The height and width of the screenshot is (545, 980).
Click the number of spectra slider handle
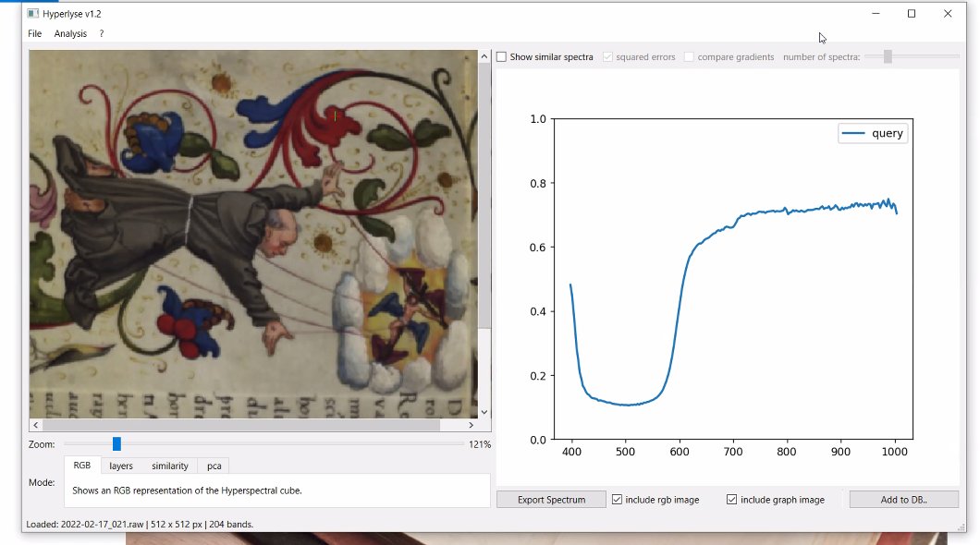click(x=888, y=57)
